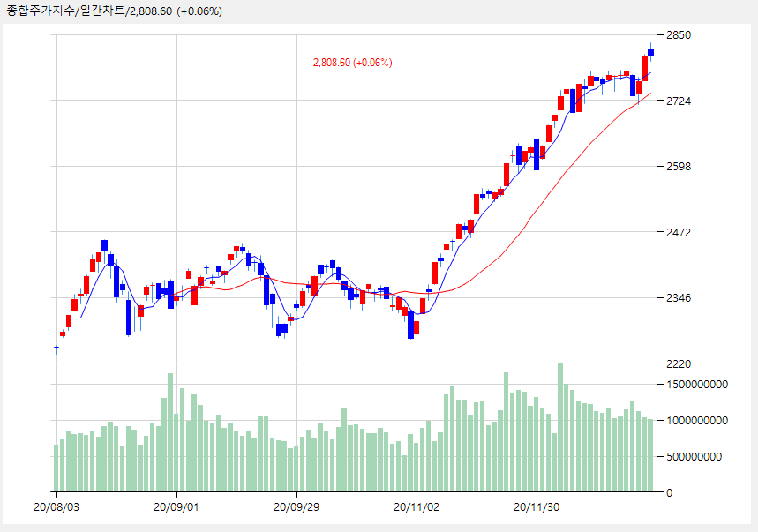Click the 1000000000 volume axis label

(697, 420)
